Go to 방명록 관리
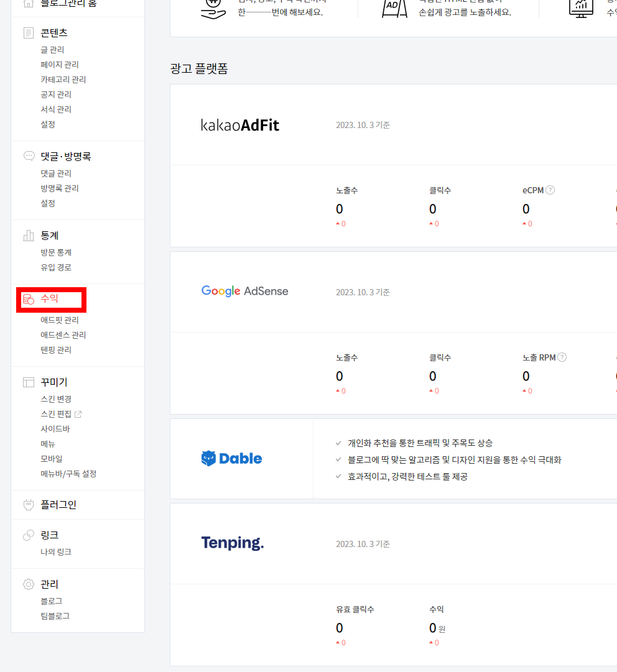 60,188
